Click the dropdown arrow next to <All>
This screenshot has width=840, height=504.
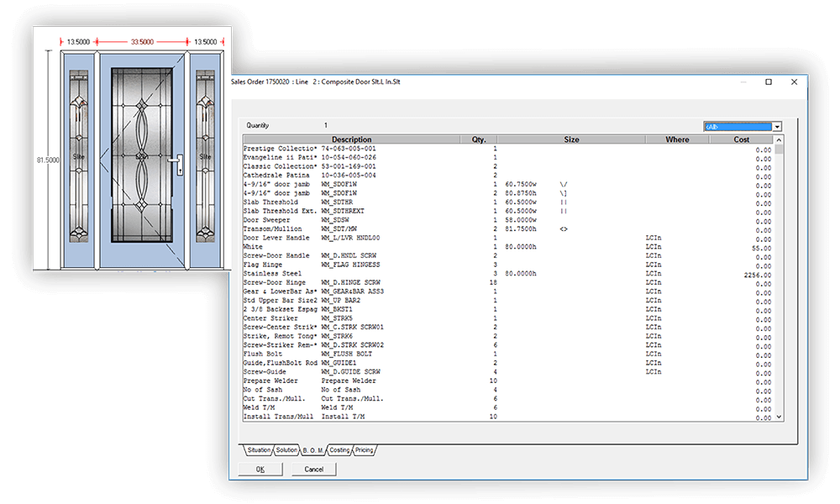click(x=777, y=125)
